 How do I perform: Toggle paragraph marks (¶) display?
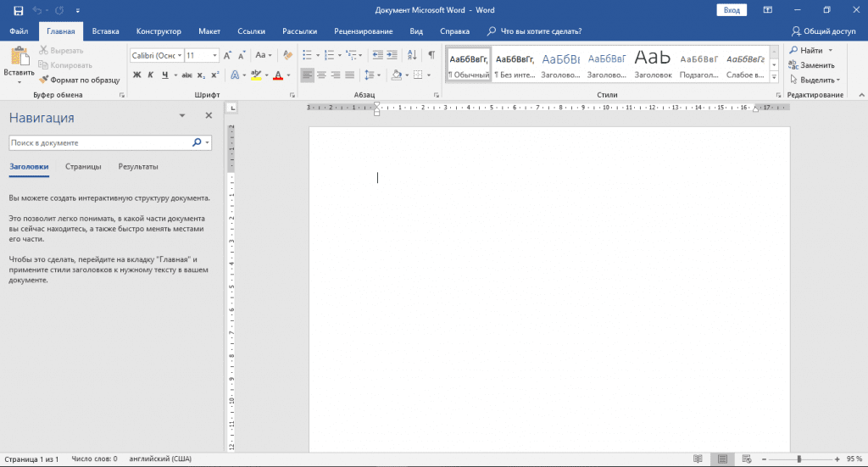click(x=431, y=55)
